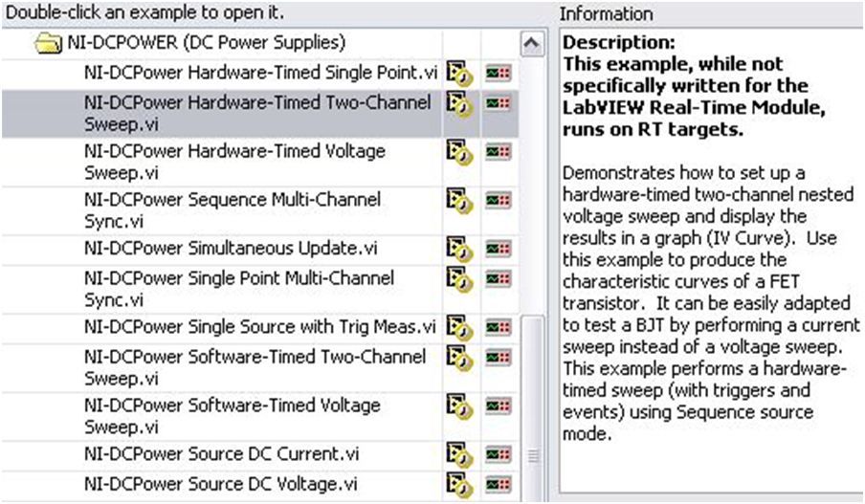Select NI-DCPower Hardware-Timed Two-Channel Sweep.vi
This screenshot has height=504, width=865.
pyautogui.click(x=256, y=113)
